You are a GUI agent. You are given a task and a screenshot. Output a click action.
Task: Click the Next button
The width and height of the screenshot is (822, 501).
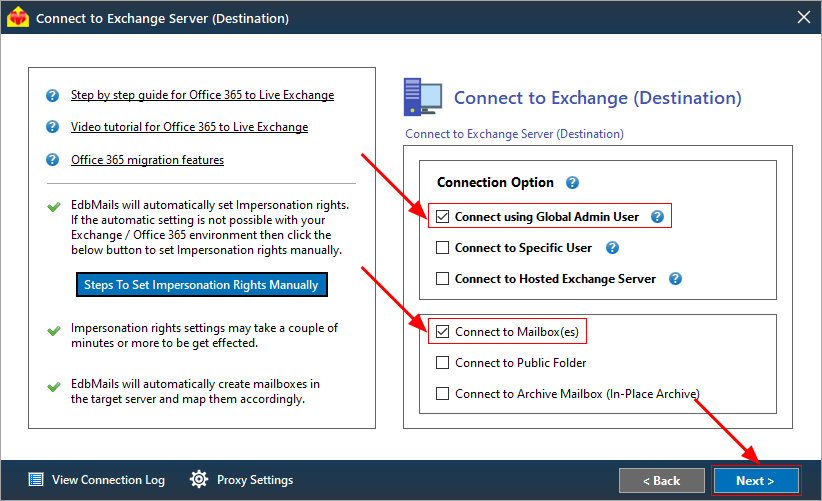tap(756, 481)
